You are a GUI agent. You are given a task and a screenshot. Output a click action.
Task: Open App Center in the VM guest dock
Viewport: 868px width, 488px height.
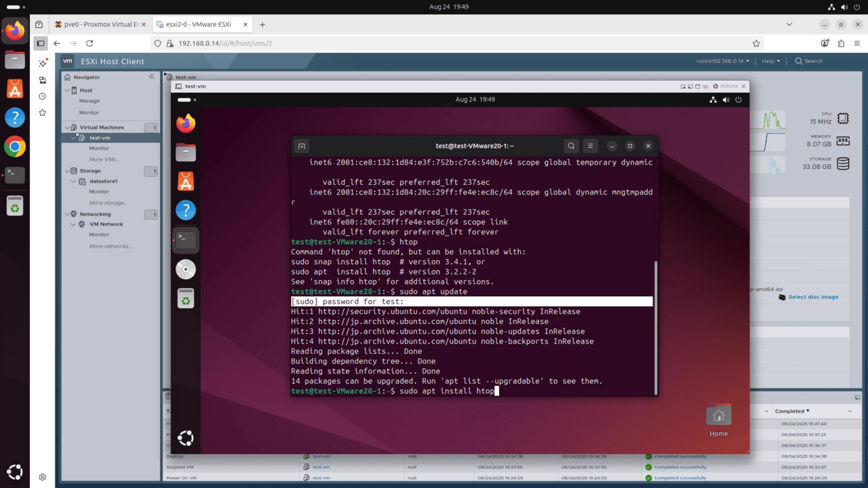pos(186,181)
